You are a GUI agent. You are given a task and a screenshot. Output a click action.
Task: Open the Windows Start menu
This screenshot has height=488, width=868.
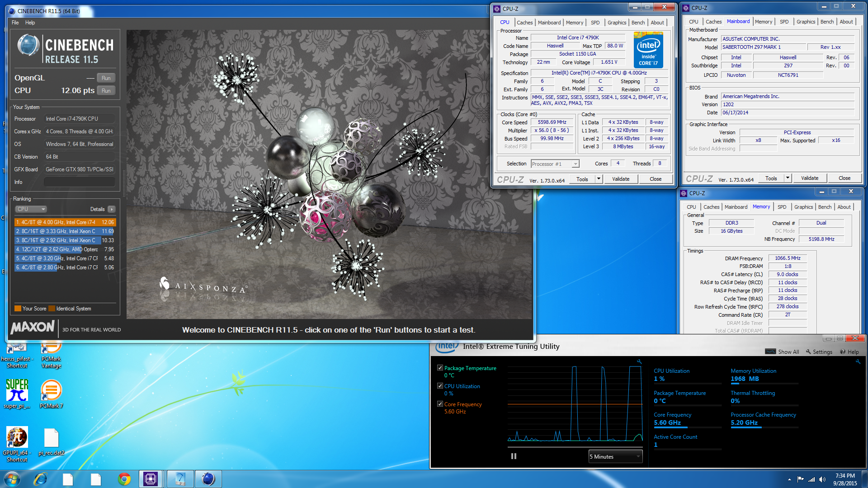(12, 479)
